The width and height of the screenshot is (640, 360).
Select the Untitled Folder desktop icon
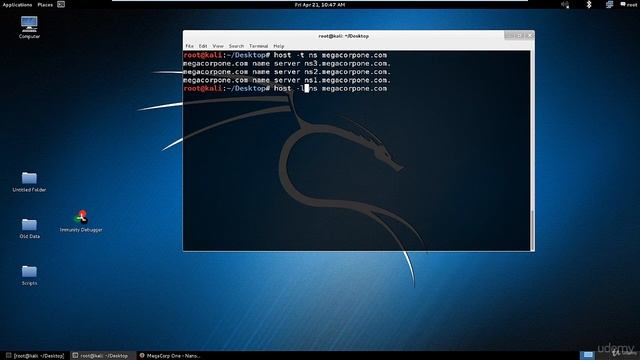tap(29, 182)
